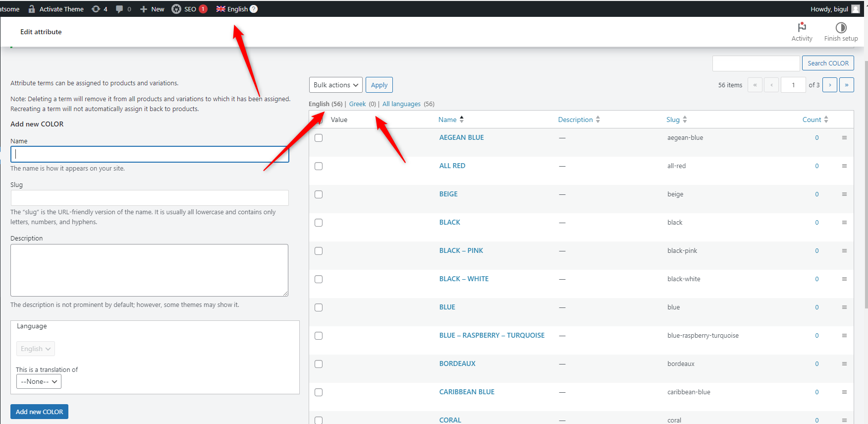This screenshot has height=424, width=868.
Task: Sort by Name using sort arrows
Action: click(x=462, y=120)
